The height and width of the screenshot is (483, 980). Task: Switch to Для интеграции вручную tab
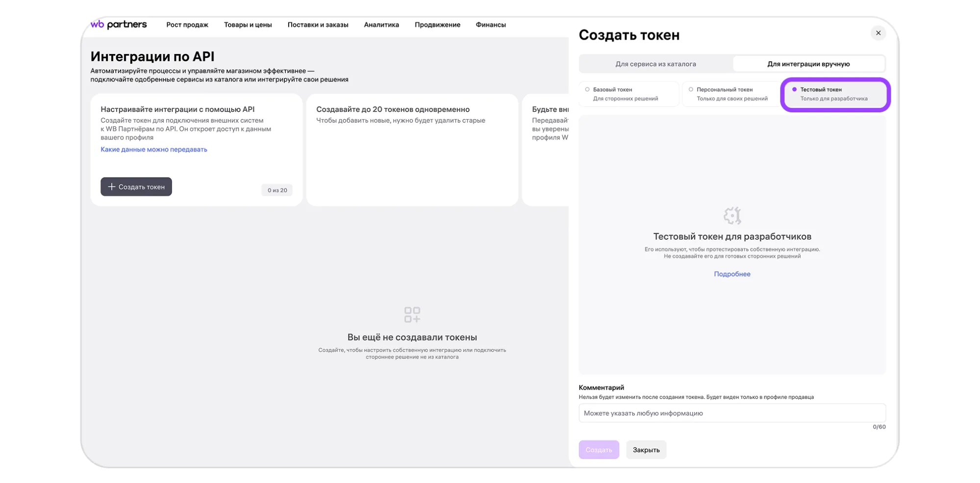pos(808,64)
